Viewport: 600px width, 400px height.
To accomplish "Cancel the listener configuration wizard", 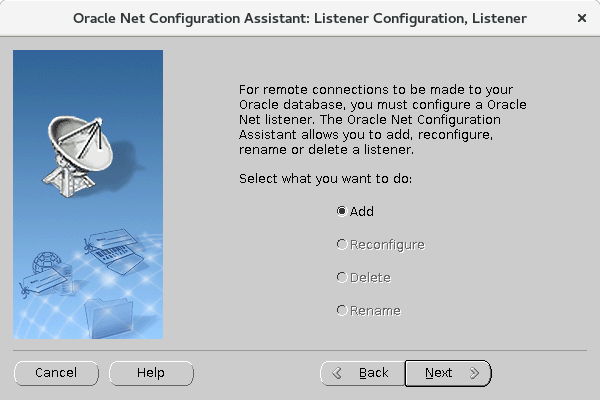I will tap(56, 373).
